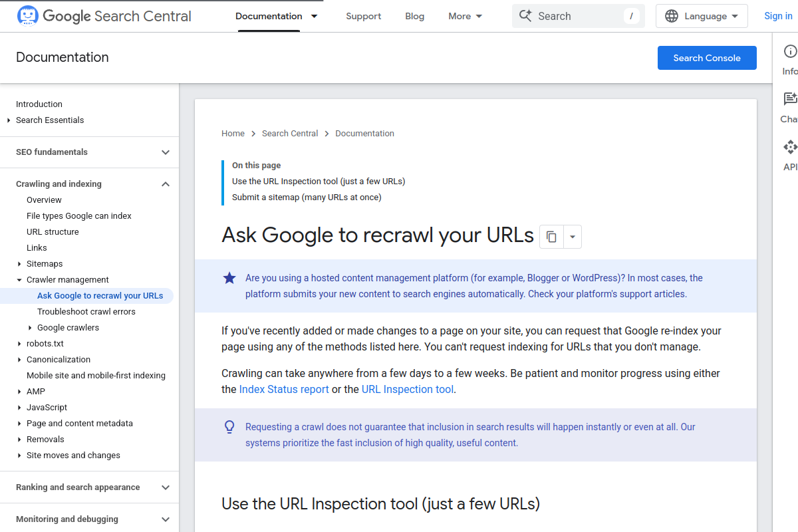Expand Monitoring and debugging section
Viewport: 798px width, 532px height.
coord(166,519)
